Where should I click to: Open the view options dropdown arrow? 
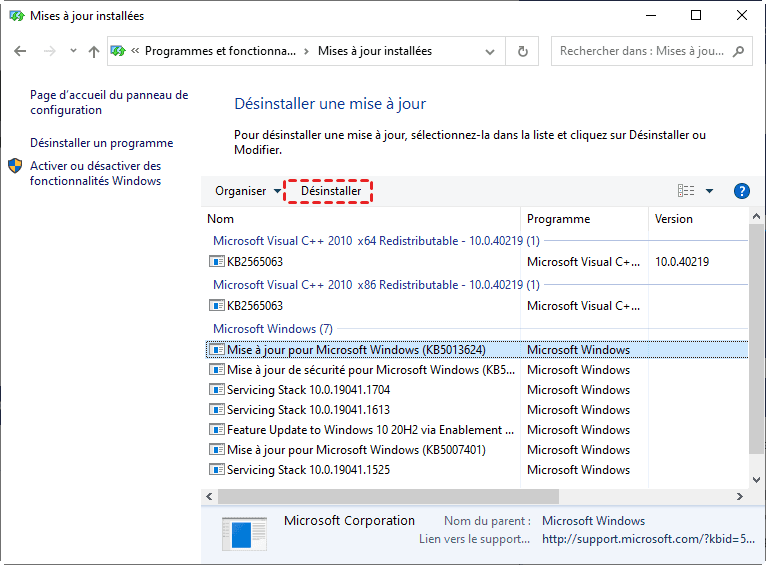709,191
